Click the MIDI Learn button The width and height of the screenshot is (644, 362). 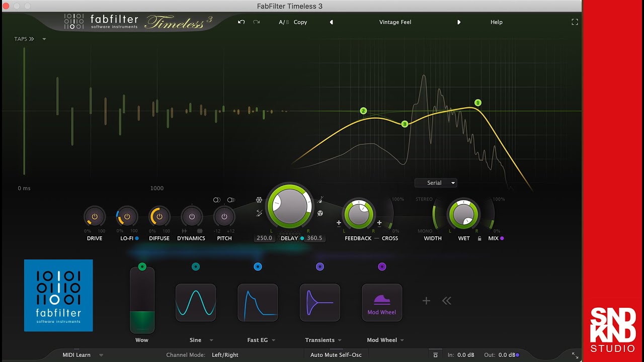(x=76, y=355)
